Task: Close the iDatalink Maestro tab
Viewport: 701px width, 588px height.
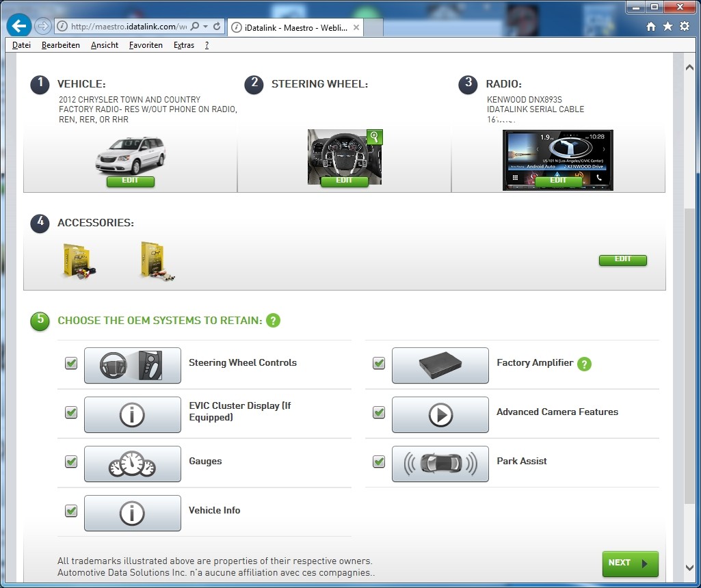Action: pos(356,27)
